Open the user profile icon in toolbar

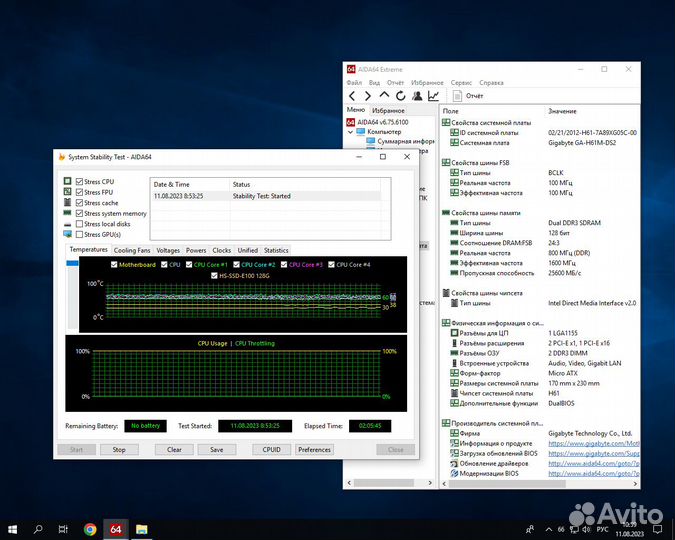tap(417, 96)
